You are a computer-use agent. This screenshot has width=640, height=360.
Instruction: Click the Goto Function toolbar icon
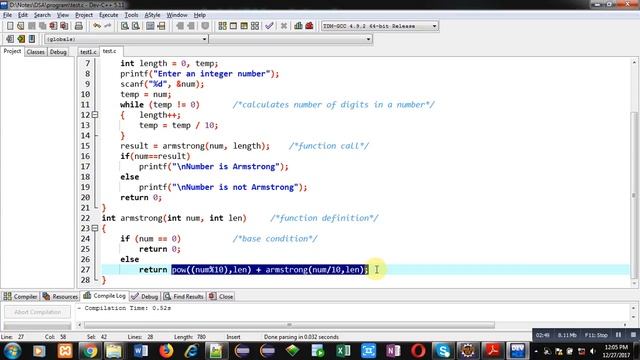coord(150,26)
